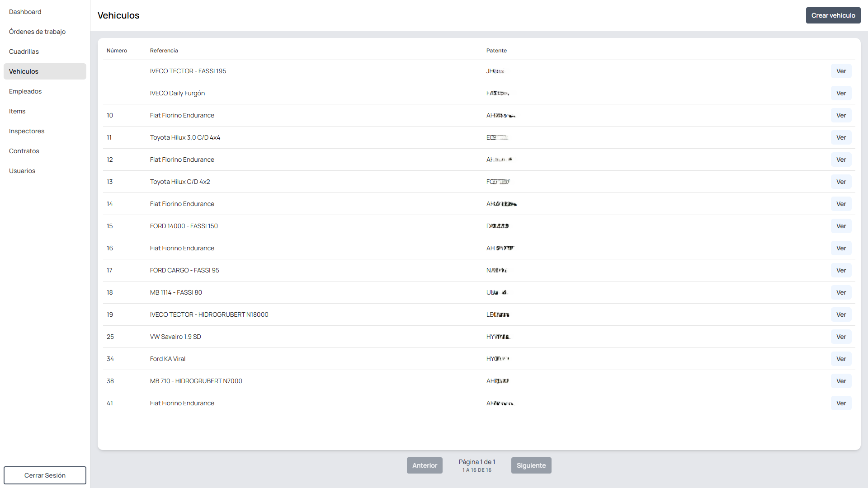
Task: Click the FORD 14000 - FASSI 150 text
Action: pyautogui.click(x=184, y=226)
